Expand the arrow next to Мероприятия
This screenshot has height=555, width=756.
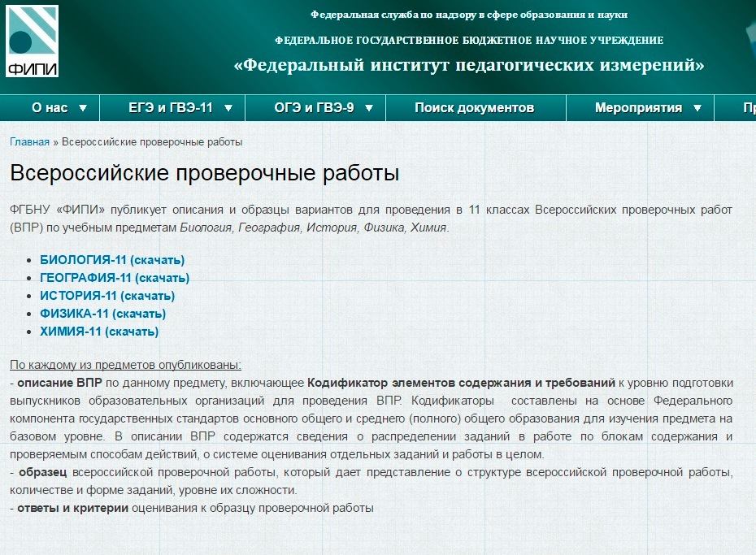tap(697, 108)
